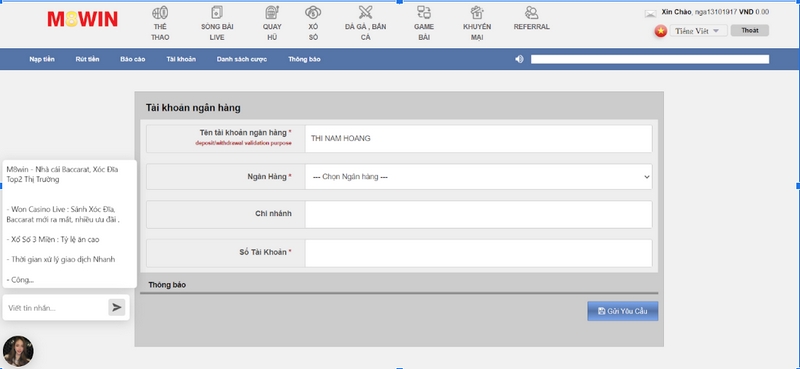This screenshot has width=800, height=369.
Task: Open the Sòng Bài Live casino icon
Action: [217, 13]
